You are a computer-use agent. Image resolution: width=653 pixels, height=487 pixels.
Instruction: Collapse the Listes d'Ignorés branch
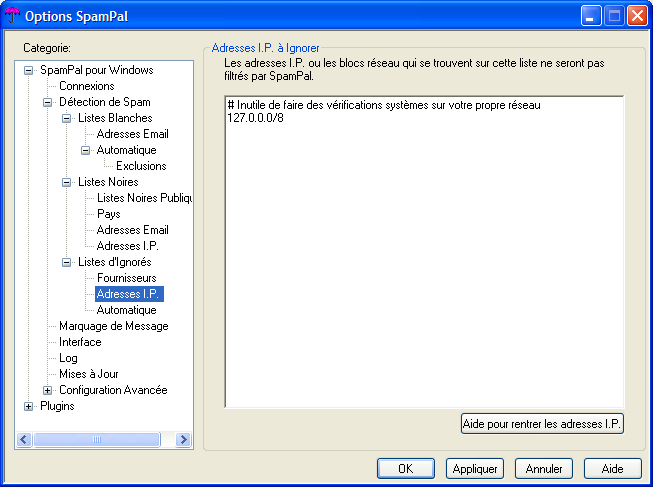coord(67,262)
